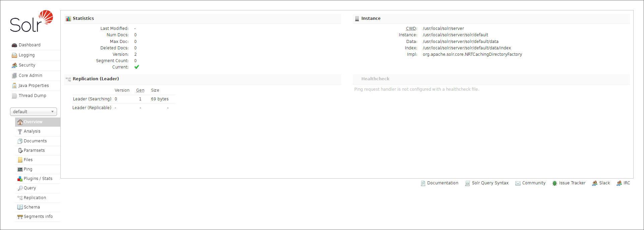
Task: Click the Data path ending in default/data
Action: click(461, 42)
